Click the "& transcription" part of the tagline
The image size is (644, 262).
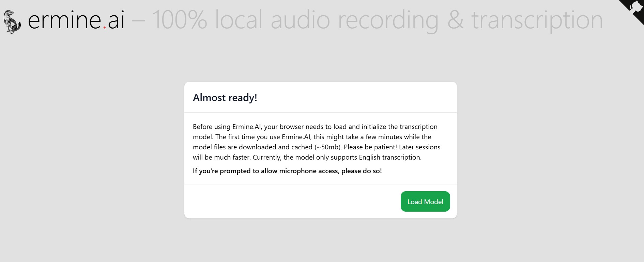pos(525,20)
